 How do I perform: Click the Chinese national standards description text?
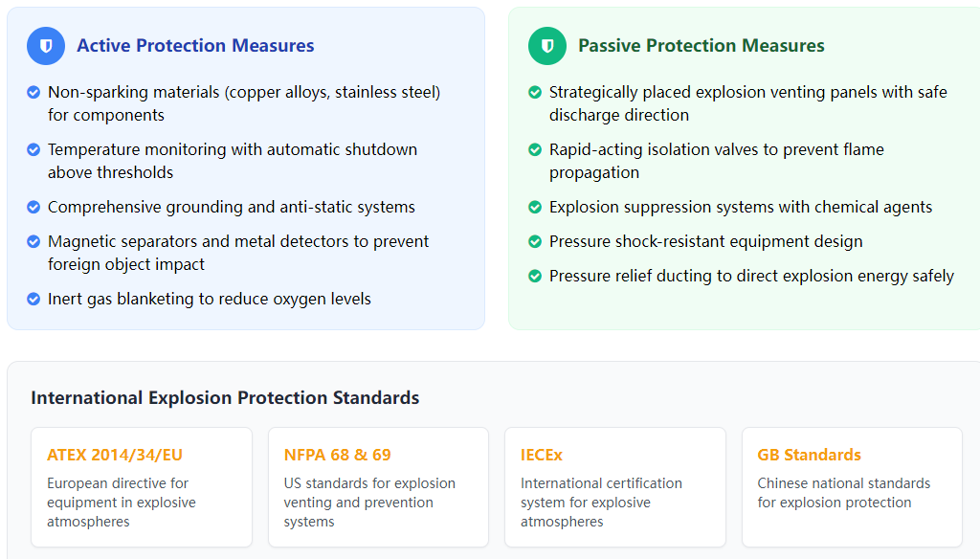(x=844, y=493)
